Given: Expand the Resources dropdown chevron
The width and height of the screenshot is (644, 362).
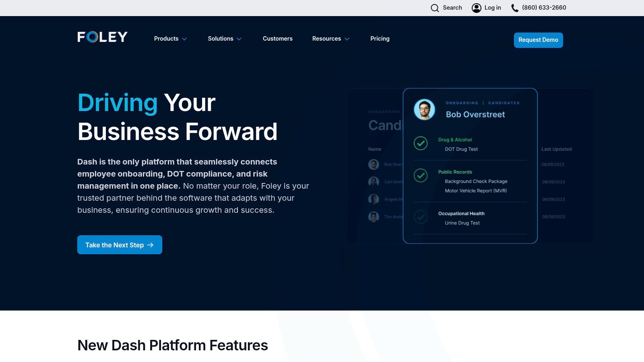Looking at the screenshot, I should [x=347, y=39].
